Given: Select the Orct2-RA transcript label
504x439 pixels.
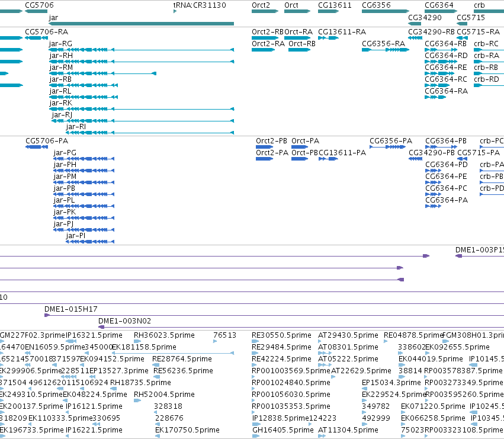Looking at the screenshot, I should click(x=268, y=44).
